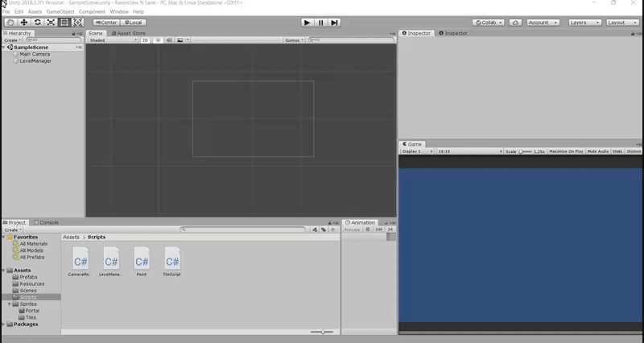Open the Shaded draw mode dropdown
The height and width of the screenshot is (343, 644).
(x=113, y=40)
